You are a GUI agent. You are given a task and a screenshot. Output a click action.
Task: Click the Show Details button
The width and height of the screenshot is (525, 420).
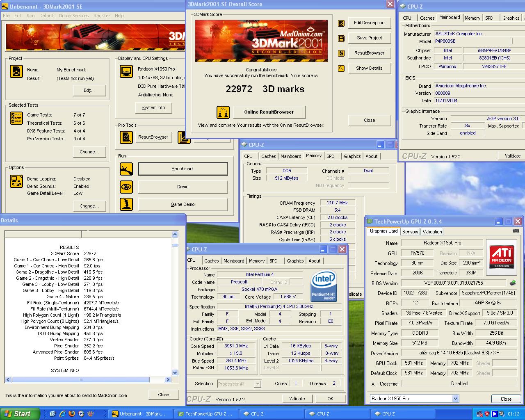click(370, 68)
